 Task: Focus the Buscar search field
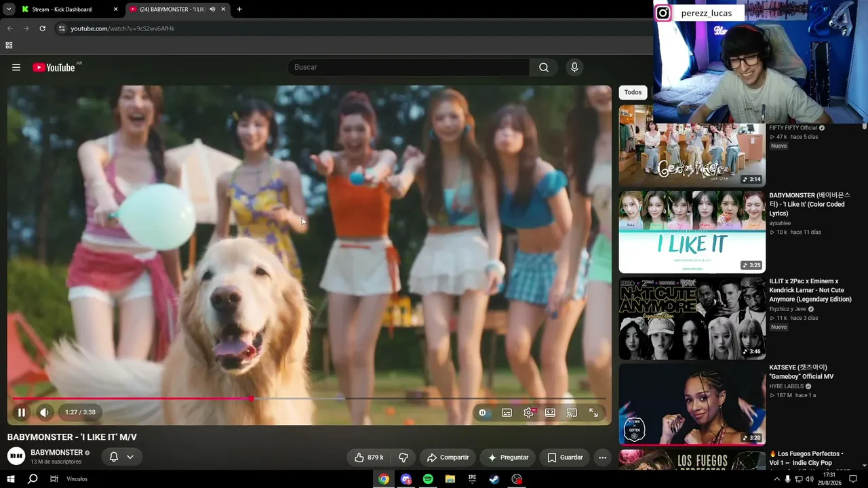tap(409, 67)
